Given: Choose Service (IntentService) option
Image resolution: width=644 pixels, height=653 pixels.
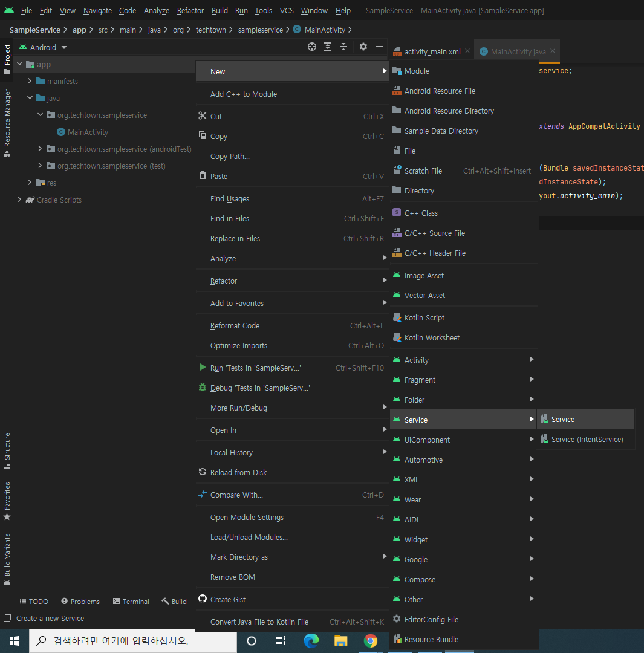Looking at the screenshot, I should coord(586,440).
